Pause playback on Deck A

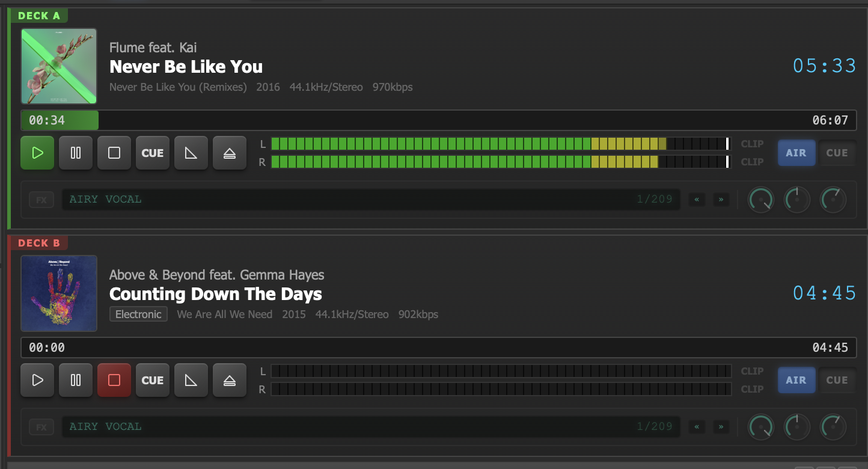76,153
